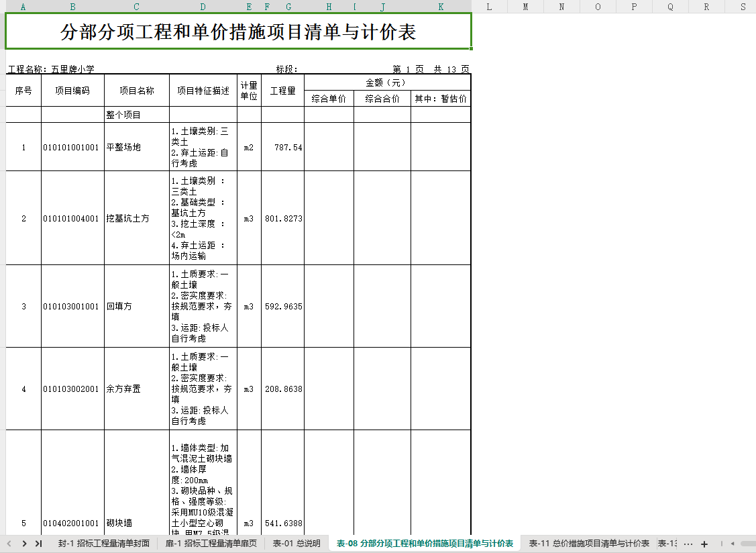Viewport: 756px width, 553px height.
Task: Select column N header
Action: pos(561,7)
